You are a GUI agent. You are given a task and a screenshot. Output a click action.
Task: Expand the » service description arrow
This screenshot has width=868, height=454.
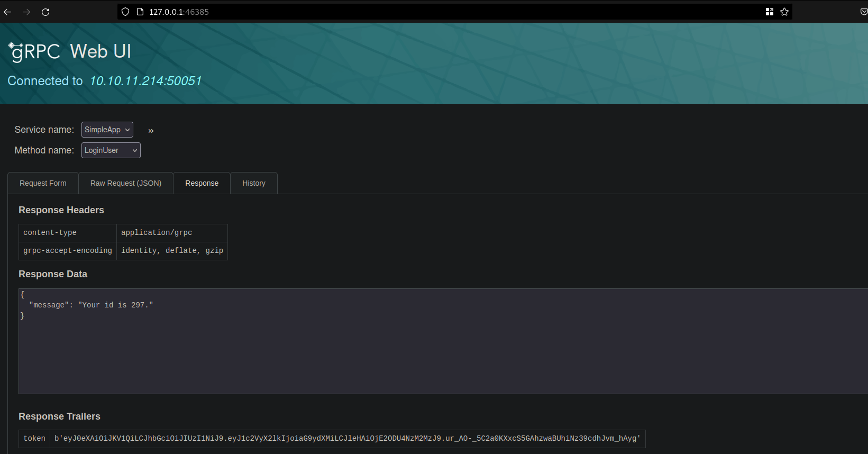(x=151, y=131)
